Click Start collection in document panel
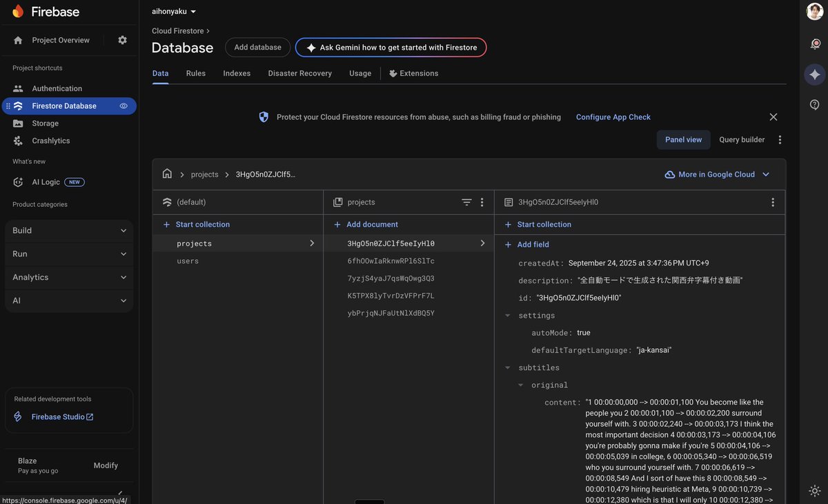This screenshot has width=828, height=504. (538, 224)
